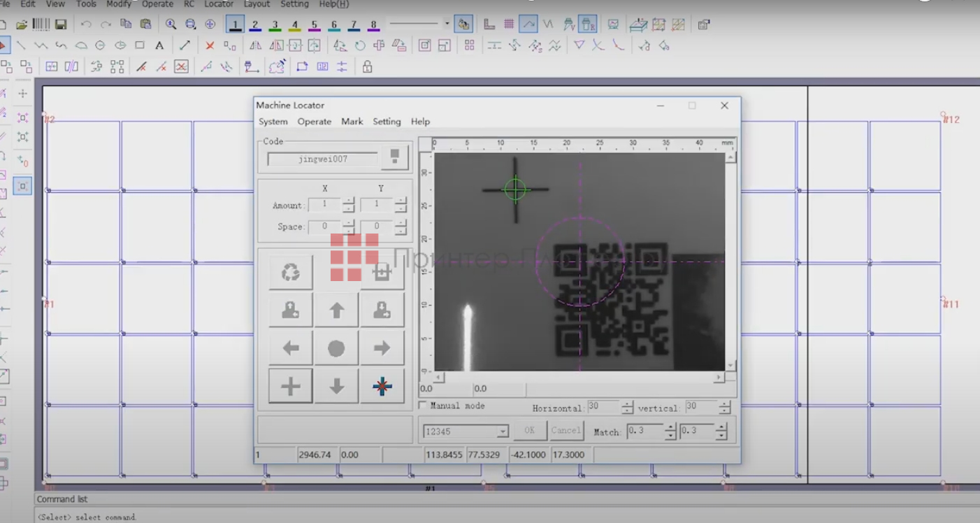
Task: Click the grid display icon in the toolbar
Action: click(509, 24)
